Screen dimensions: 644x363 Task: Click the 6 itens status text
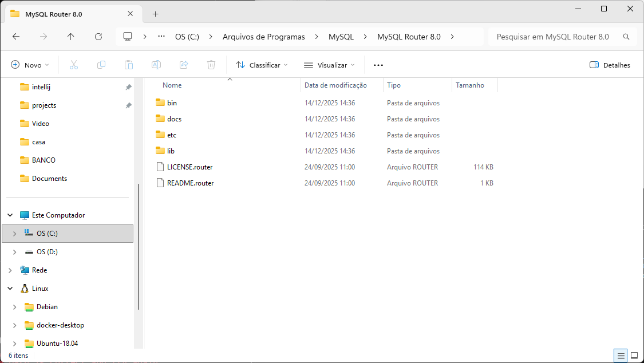(x=18, y=355)
